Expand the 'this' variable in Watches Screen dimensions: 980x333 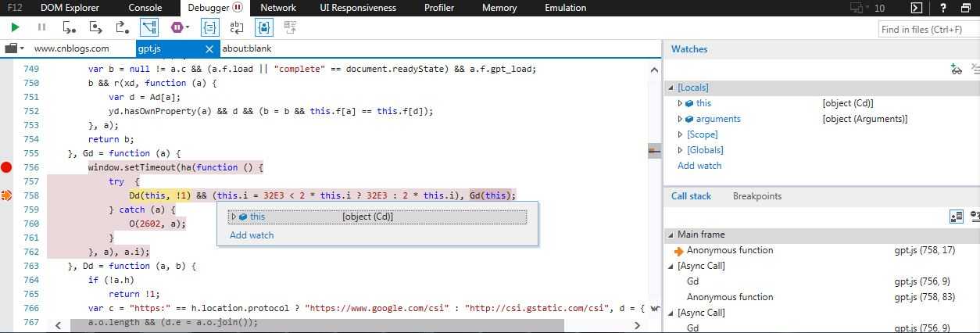[681, 103]
